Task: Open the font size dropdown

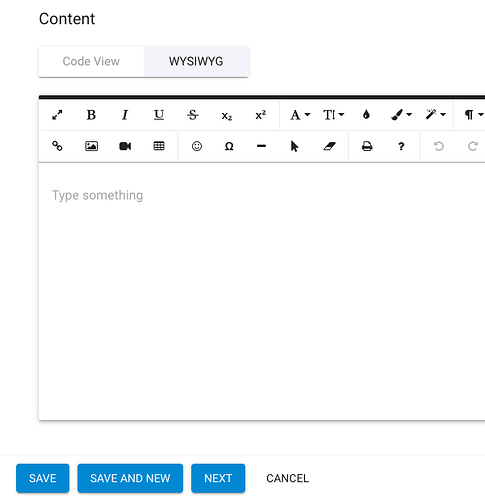Action: [x=333, y=115]
